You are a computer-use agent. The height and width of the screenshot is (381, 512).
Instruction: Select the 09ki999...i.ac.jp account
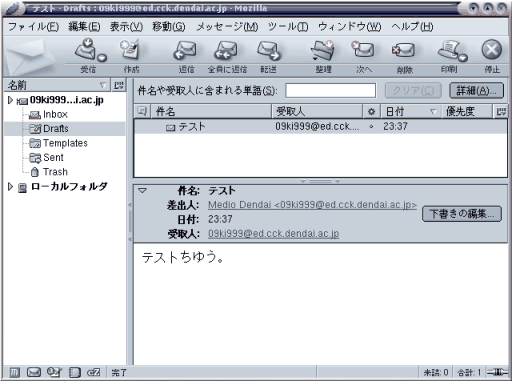point(66,100)
